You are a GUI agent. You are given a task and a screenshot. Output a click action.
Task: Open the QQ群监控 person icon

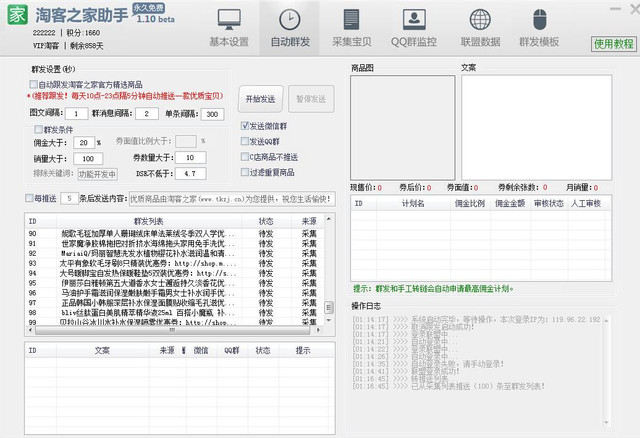[414, 20]
